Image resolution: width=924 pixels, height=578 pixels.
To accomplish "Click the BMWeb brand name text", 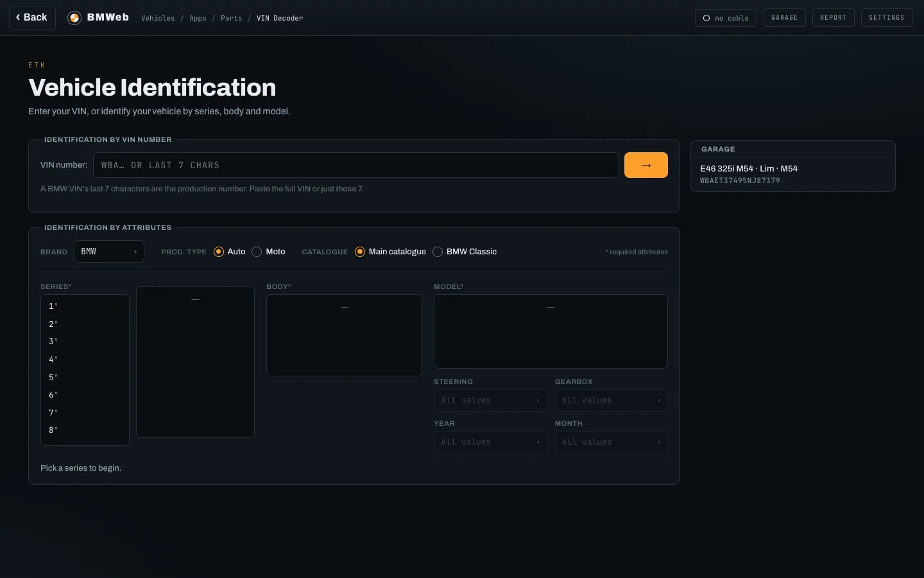I will [x=108, y=17].
